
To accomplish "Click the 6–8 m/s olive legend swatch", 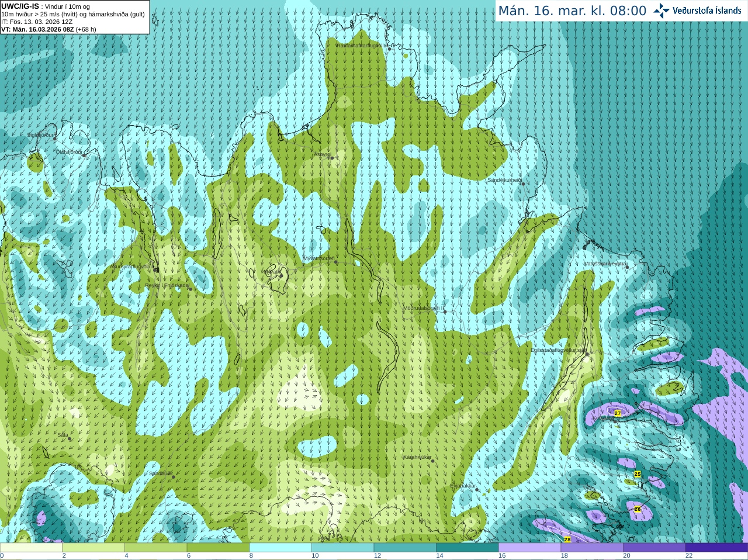I will pyautogui.click(x=218, y=548).
